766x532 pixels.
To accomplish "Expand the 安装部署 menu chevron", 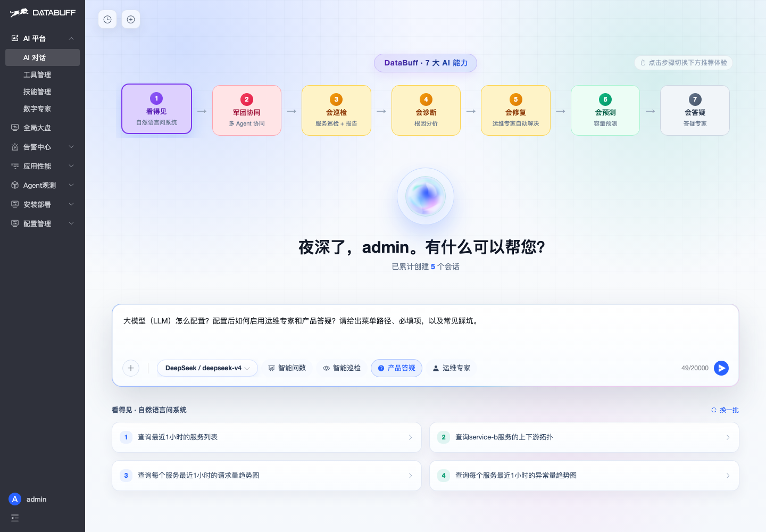I will tap(71, 204).
